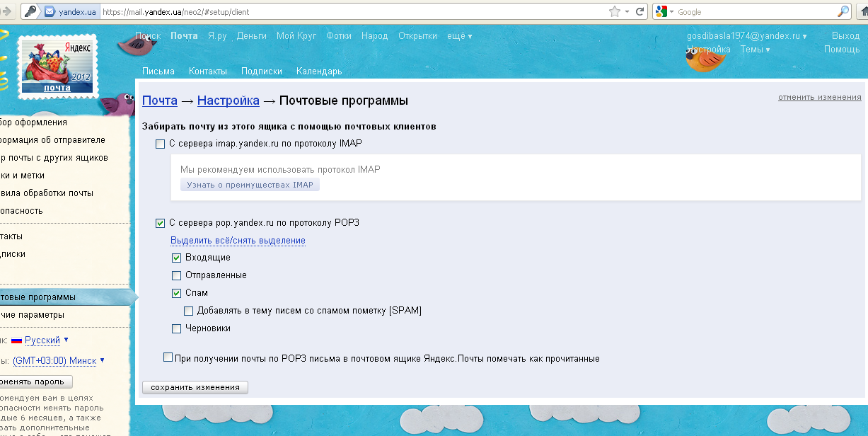Uncheck the pop.yandex.ru POP3 checkbox
This screenshot has height=436, width=868.
[160, 224]
